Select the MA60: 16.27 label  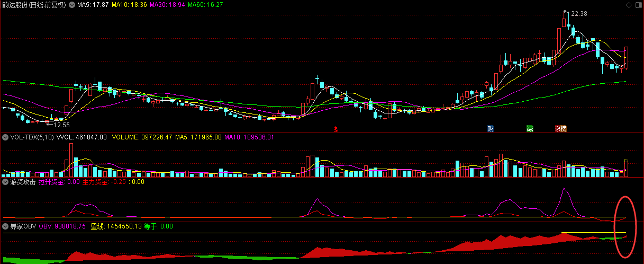click(x=205, y=5)
